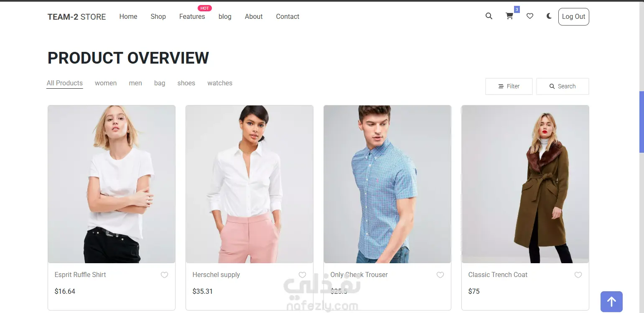Favorite the Herschel supply heart

(303, 275)
